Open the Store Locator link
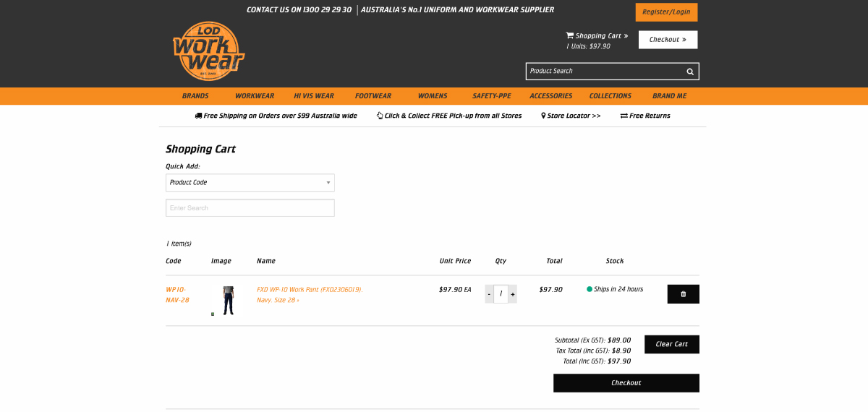 coord(571,116)
